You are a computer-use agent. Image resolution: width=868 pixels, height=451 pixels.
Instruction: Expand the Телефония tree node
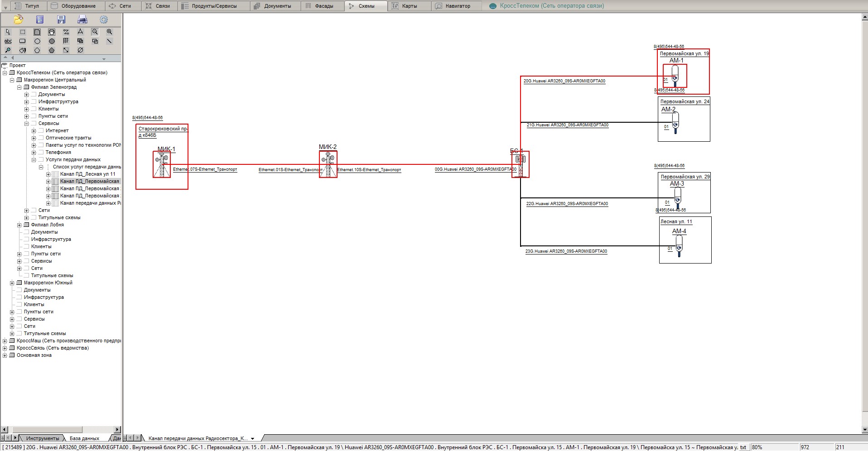pyautogui.click(x=34, y=153)
